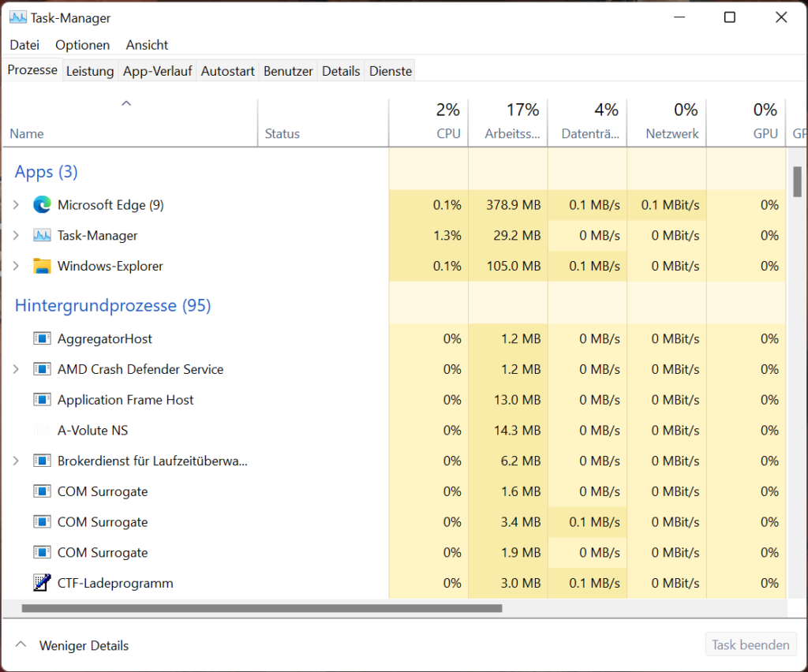Click the Brokerdienst für Laufzeitüberwa... icon

(42, 461)
